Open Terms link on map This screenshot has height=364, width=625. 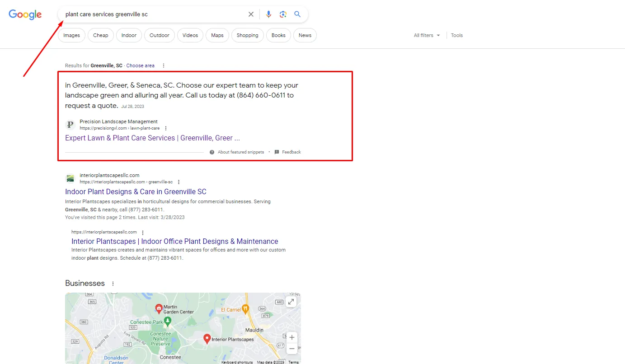click(294, 362)
